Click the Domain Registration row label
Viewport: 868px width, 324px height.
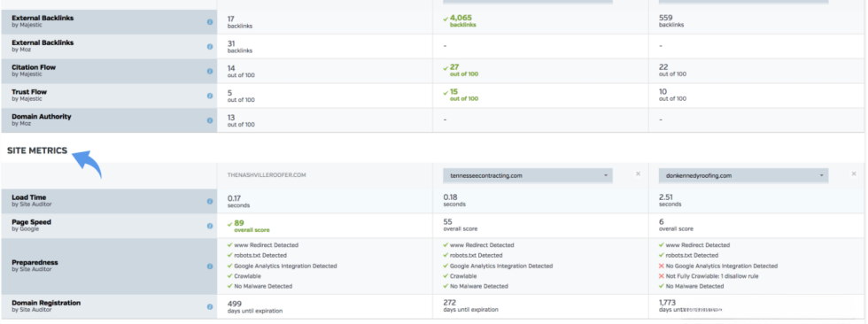pyautogui.click(x=46, y=306)
